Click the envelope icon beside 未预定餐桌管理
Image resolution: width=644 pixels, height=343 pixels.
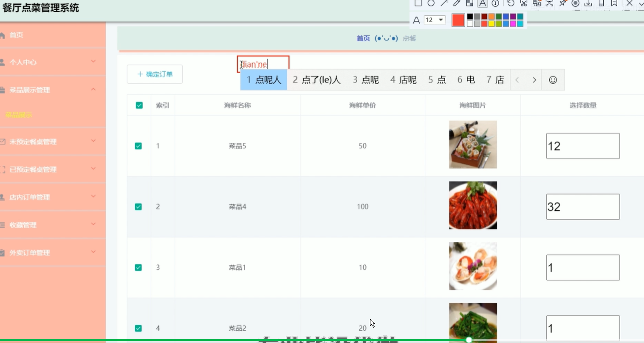point(3,142)
